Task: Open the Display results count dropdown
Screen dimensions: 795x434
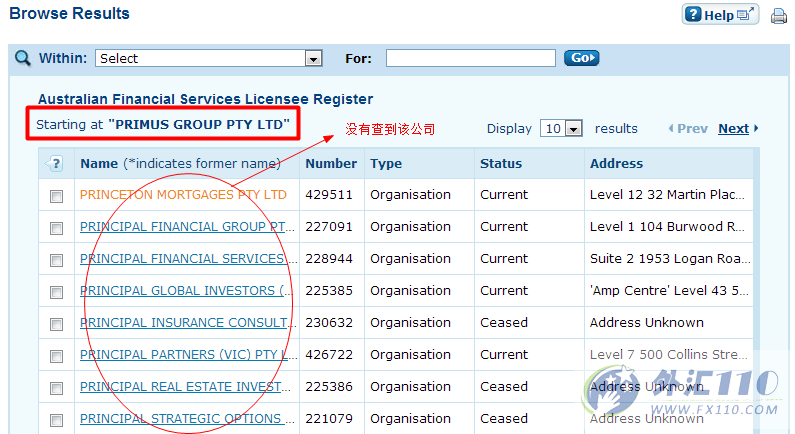Action: 561,128
